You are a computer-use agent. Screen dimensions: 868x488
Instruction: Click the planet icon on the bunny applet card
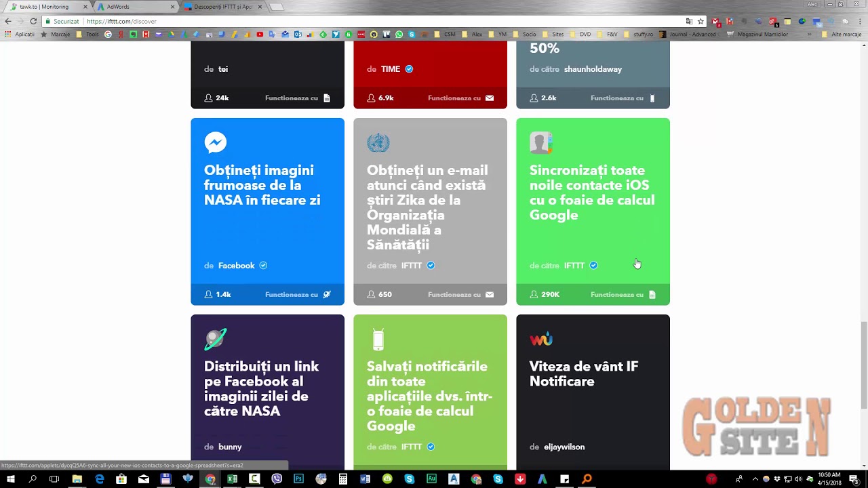pyautogui.click(x=215, y=339)
